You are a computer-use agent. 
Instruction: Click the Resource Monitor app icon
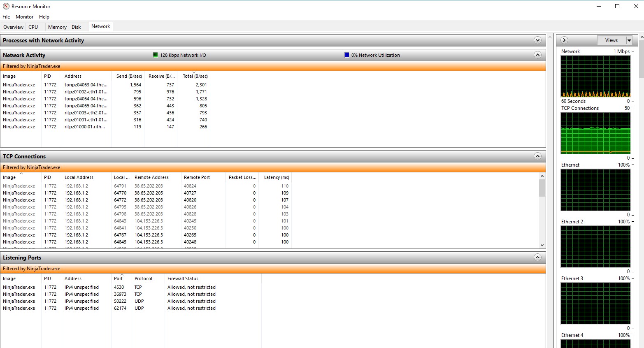coord(6,6)
